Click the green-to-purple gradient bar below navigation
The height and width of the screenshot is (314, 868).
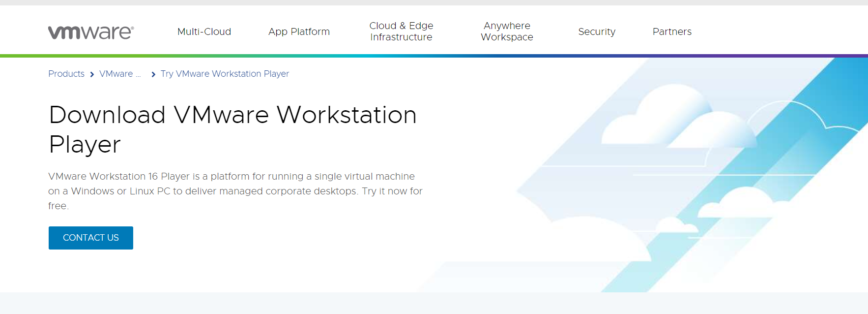click(434, 56)
